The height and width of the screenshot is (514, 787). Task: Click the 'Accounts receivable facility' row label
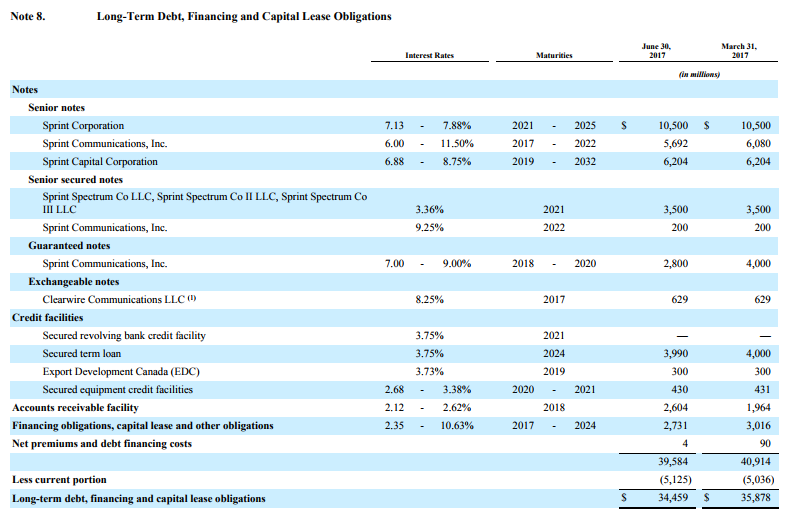[x=75, y=408]
